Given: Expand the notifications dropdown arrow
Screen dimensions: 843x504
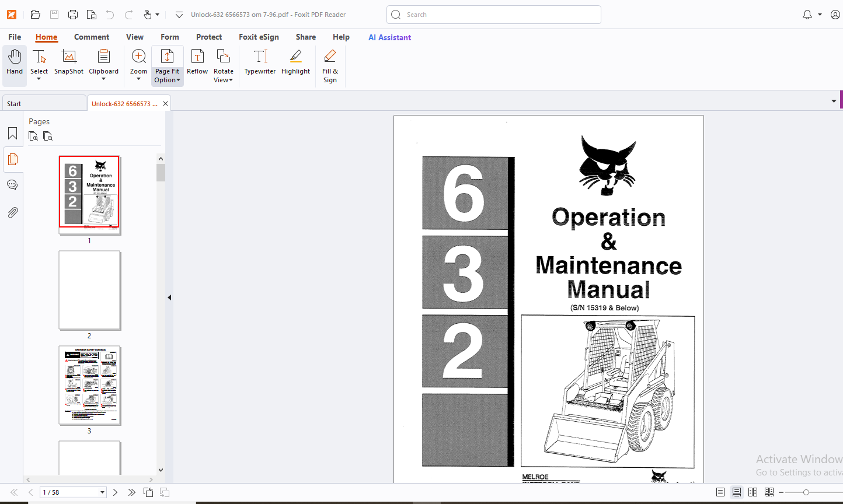Looking at the screenshot, I should [820, 15].
